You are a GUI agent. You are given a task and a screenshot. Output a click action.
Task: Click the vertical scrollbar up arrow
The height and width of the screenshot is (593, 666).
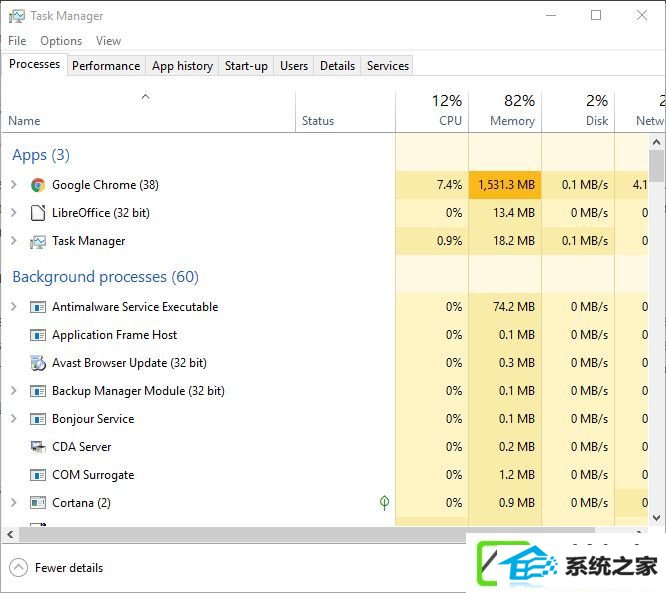tap(656, 142)
